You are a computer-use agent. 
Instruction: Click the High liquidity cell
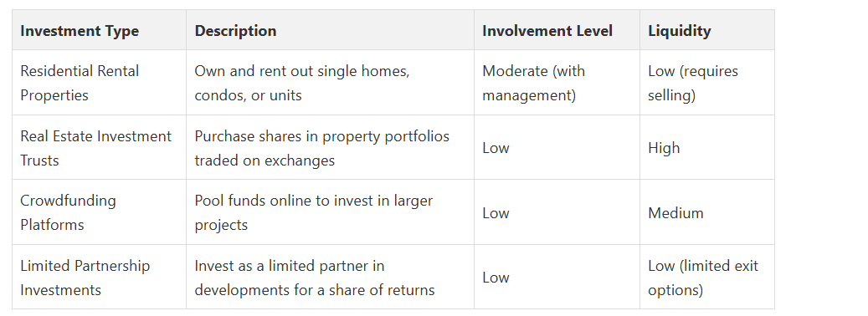click(707, 147)
